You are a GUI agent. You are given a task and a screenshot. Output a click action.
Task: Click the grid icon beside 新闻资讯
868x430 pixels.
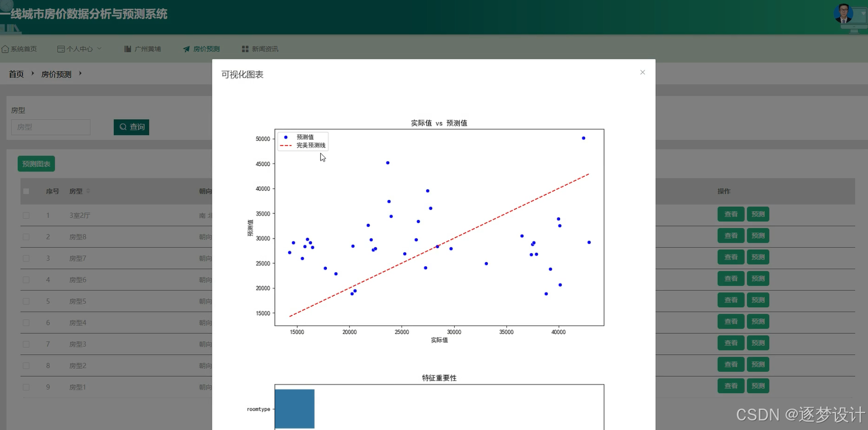click(x=245, y=49)
